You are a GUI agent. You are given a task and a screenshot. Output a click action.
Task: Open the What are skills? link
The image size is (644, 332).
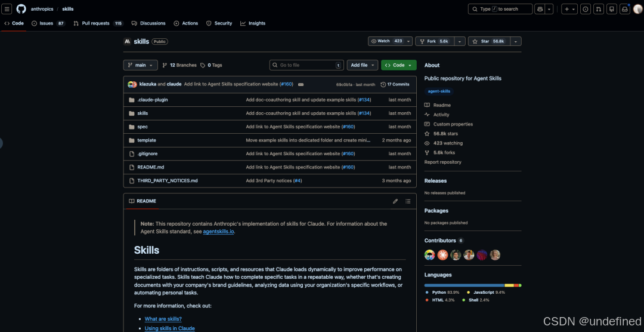[163, 319]
